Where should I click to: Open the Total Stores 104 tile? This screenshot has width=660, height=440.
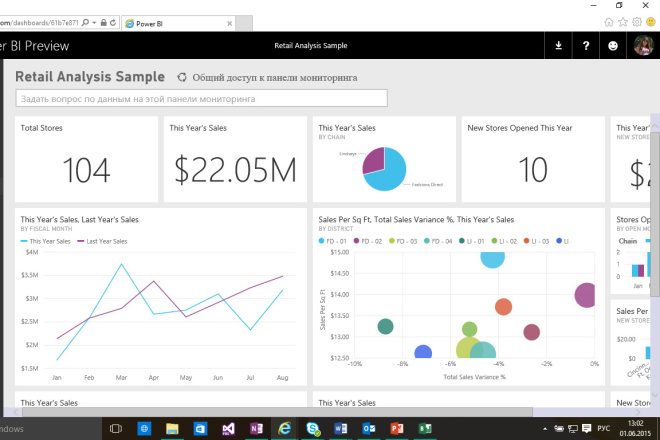[86, 159]
